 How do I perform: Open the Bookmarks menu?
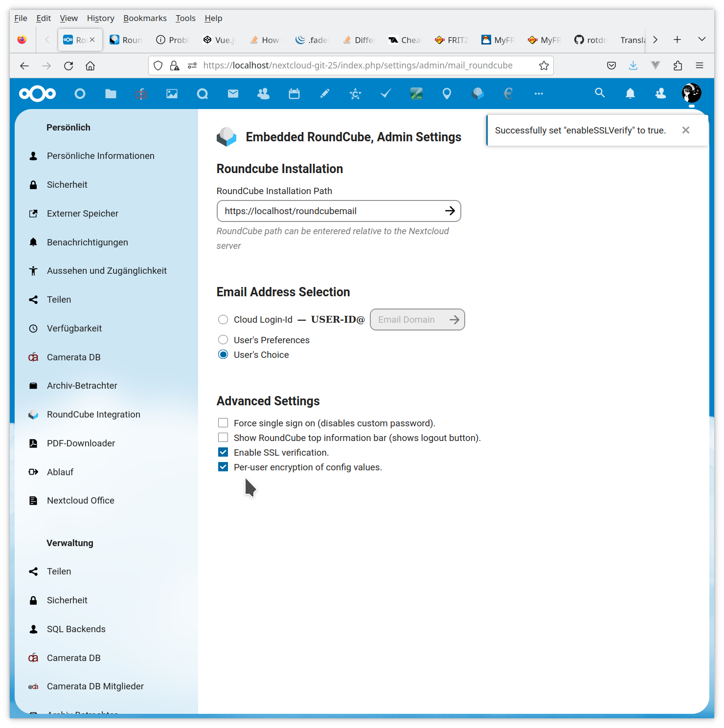point(145,18)
